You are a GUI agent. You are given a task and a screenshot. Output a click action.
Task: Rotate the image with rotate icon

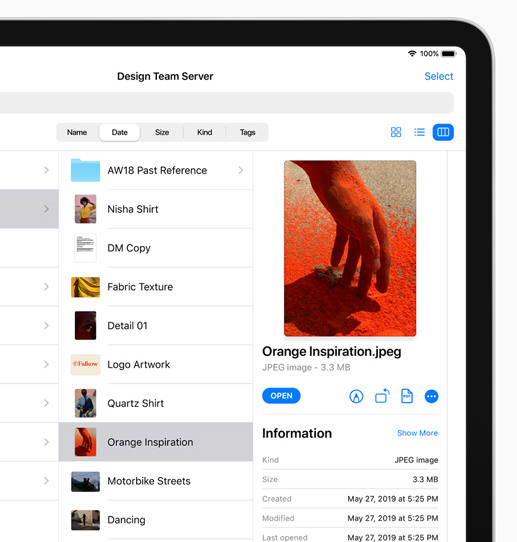click(382, 396)
